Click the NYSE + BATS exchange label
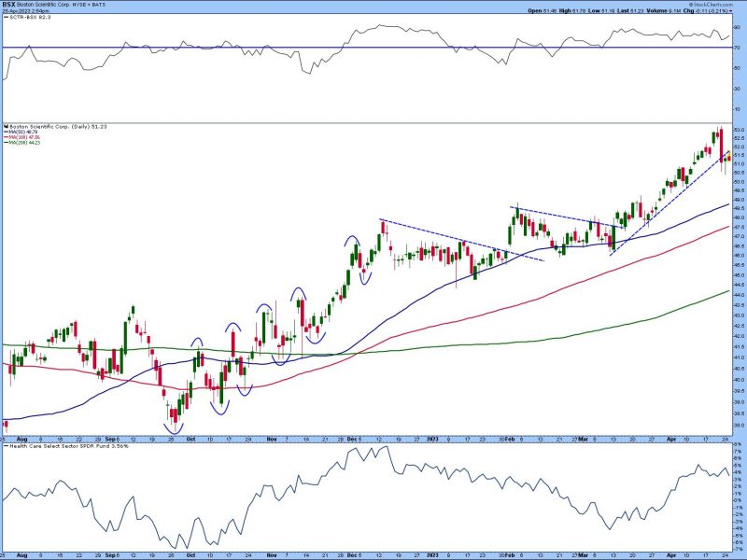Image resolution: width=747 pixels, height=560 pixels. click(89, 5)
